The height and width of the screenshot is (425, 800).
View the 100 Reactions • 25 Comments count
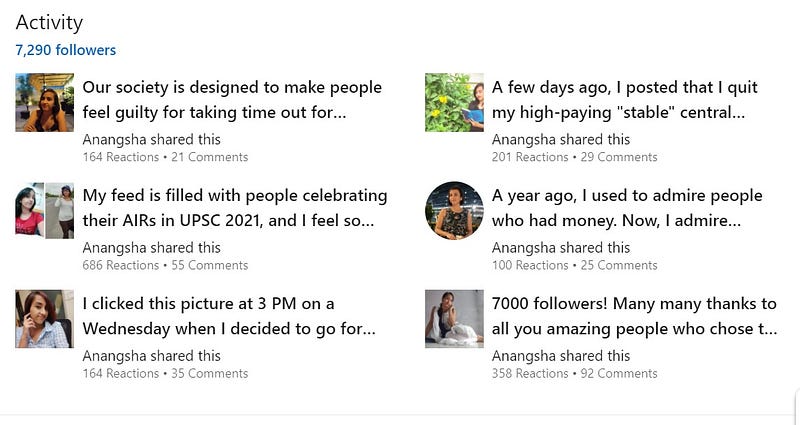(574, 266)
